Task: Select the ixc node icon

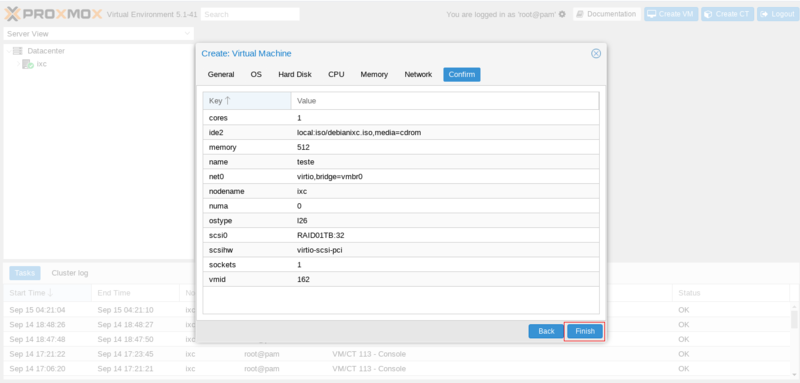Action: (x=28, y=64)
